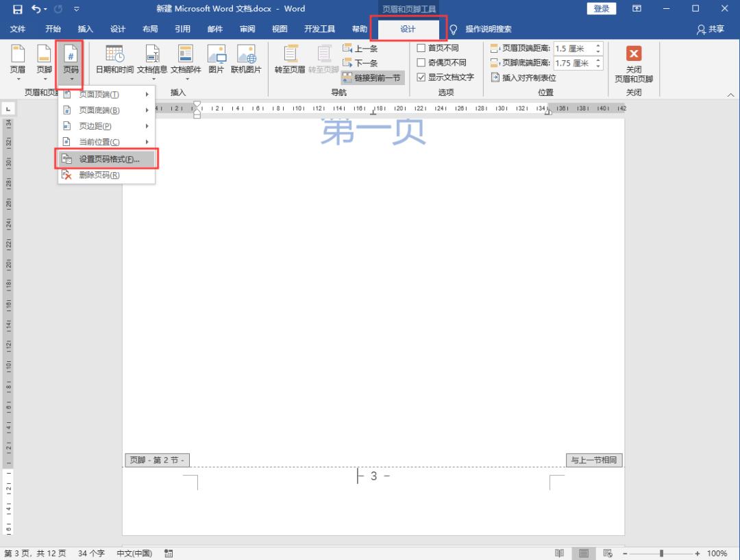The image size is (740, 560).
Task: Insert Online Picture (联机图片)
Action: click(246, 60)
